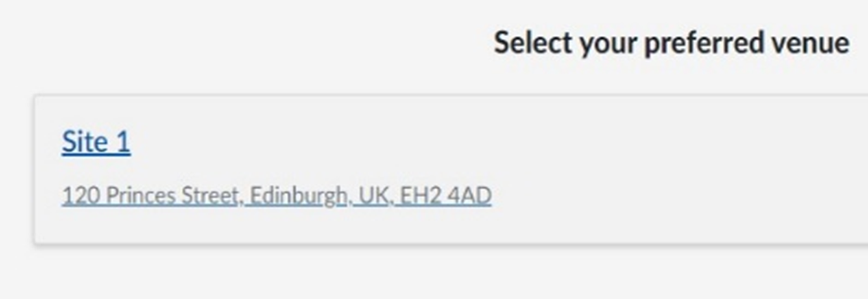Click the 120 Princes Street address link
The height and width of the screenshot is (299, 868).
tap(276, 196)
